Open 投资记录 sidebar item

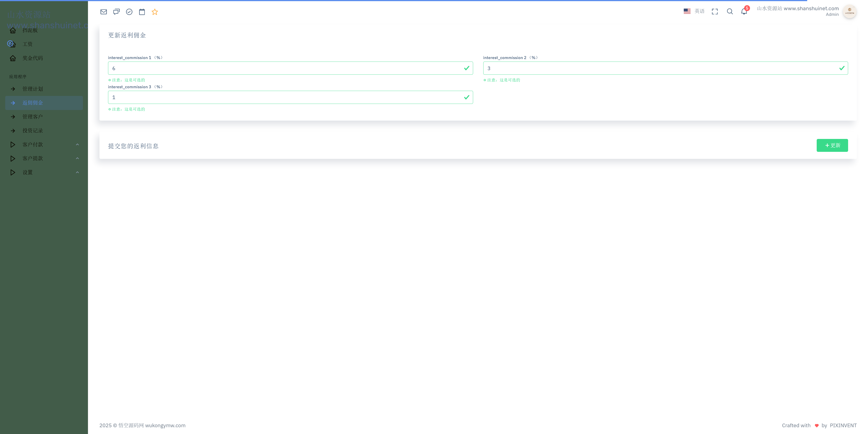point(33,131)
